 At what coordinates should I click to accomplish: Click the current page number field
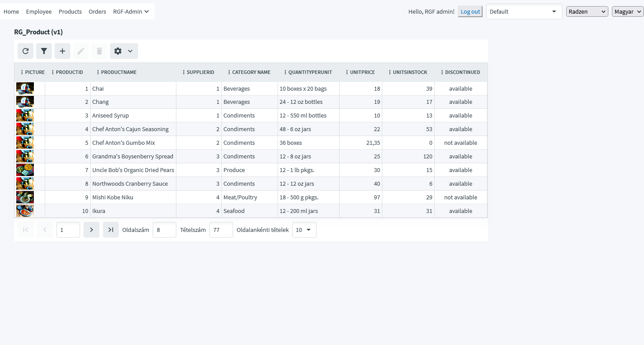click(x=68, y=230)
